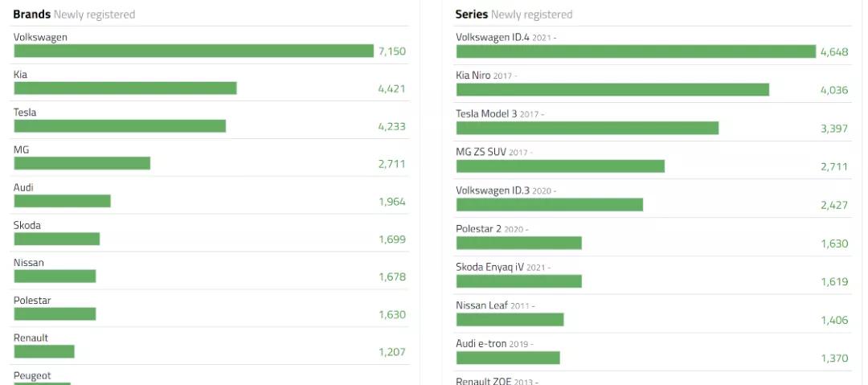This screenshot has width=868, height=385.
Task: Click the Renault ZOE series label
Action: pos(484,381)
